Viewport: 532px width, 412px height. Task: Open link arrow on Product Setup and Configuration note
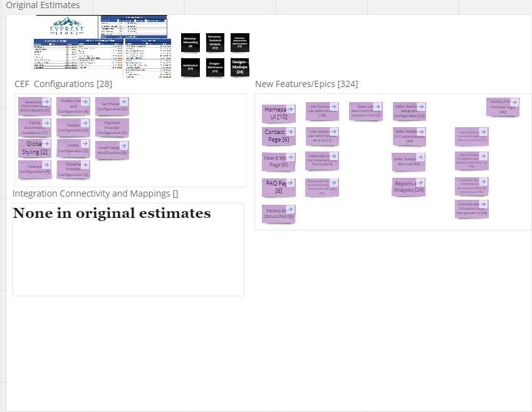85,101
